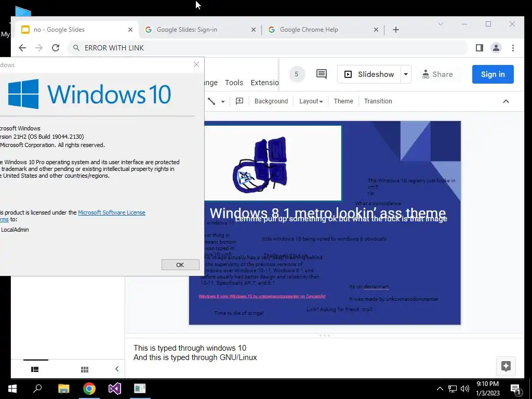Click the add comment toolbar icon

click(240, 101)
